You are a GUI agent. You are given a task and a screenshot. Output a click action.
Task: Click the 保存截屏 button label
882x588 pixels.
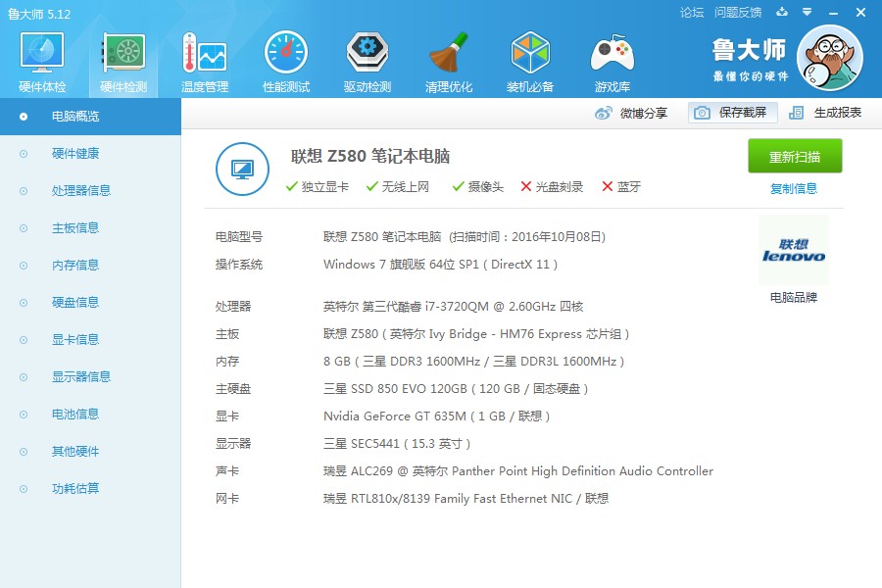(x=742, y=113)
